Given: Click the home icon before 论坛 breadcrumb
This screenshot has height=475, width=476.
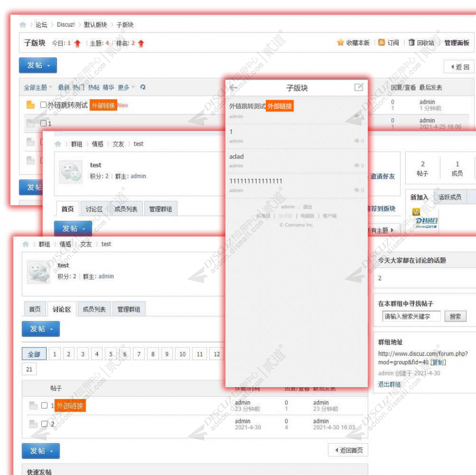Looking at the screenshot, I should (23, 25).
